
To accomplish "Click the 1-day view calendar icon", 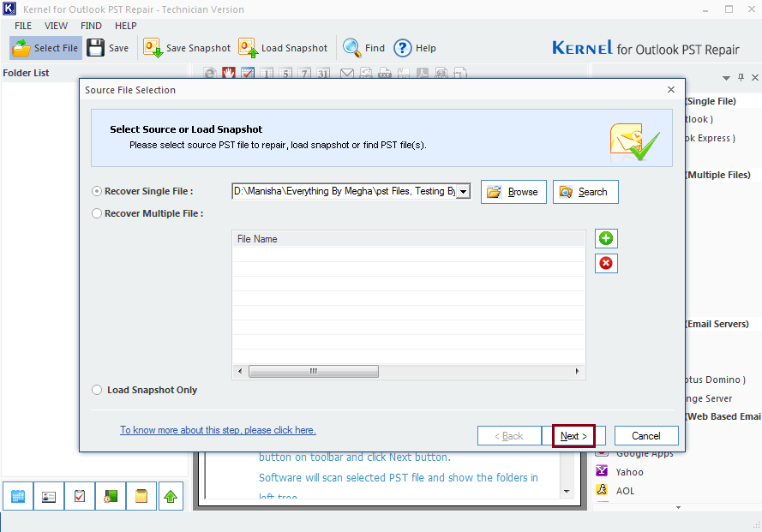I will 267,73.
